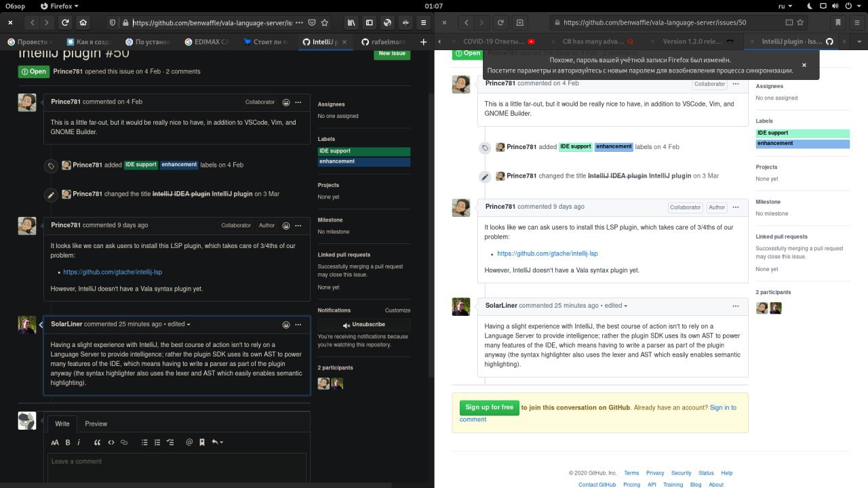Go back in right browser window
Viewport: 868px width, 488px height.
[467, 22]
